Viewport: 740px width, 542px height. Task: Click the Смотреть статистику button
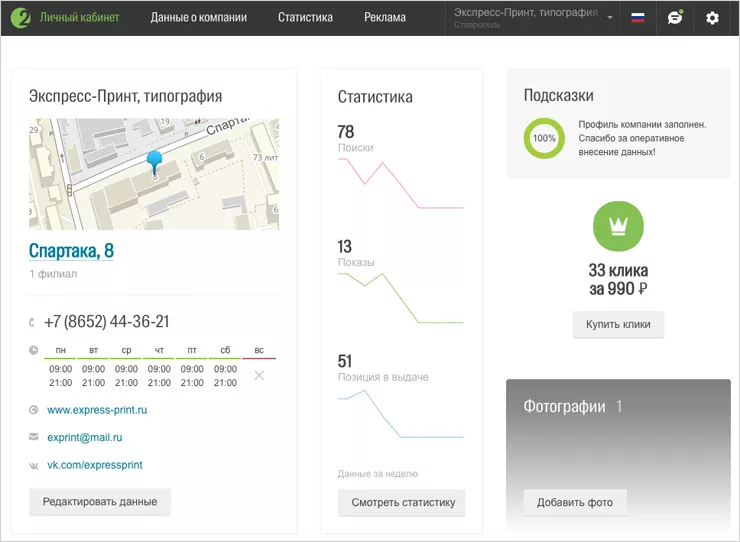point(402,503)
